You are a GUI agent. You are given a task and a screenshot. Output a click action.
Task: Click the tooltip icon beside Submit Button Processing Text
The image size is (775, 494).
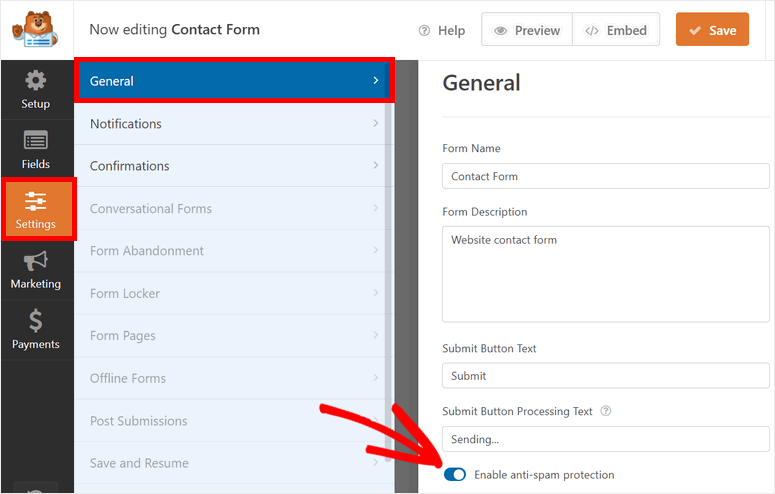606,411
